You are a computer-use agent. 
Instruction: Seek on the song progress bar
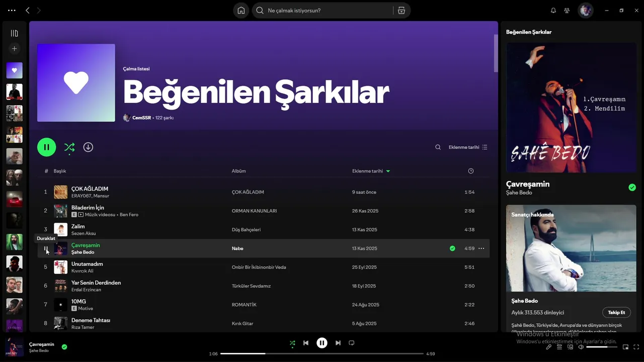coord(322,354)
